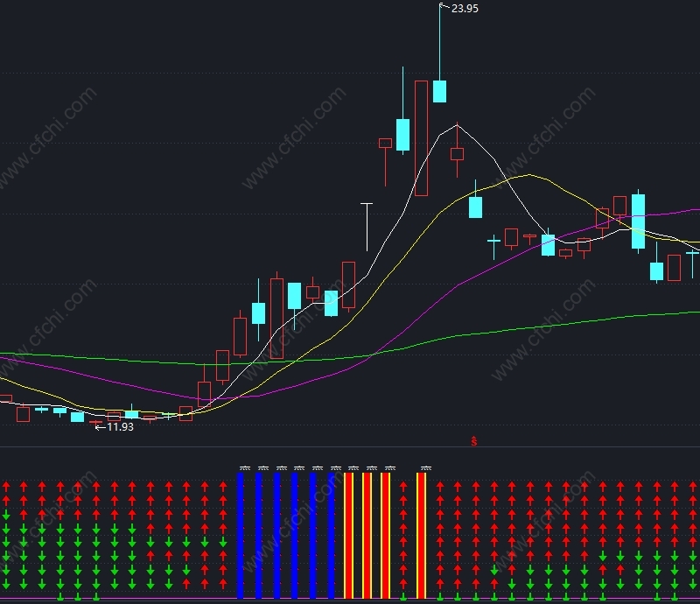
Task: Click the isolated red-yellow striped indicator bar
Action: (x=422, y=536)
